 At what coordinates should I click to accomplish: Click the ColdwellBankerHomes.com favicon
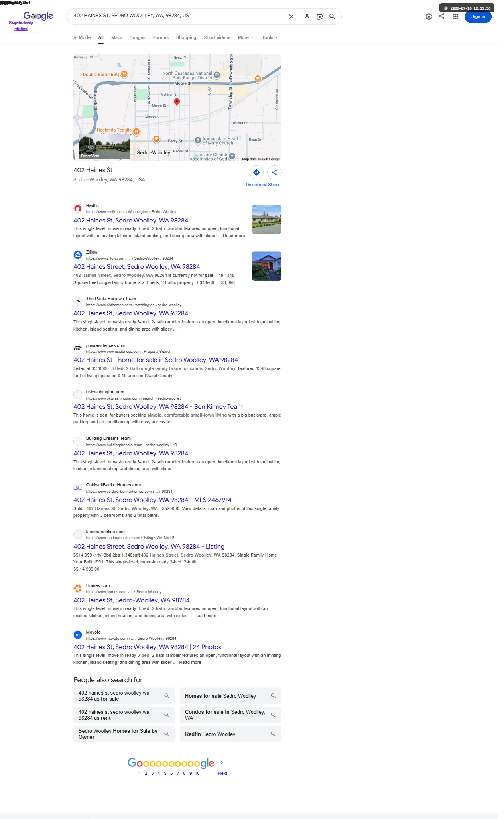[x=78, y=488]
